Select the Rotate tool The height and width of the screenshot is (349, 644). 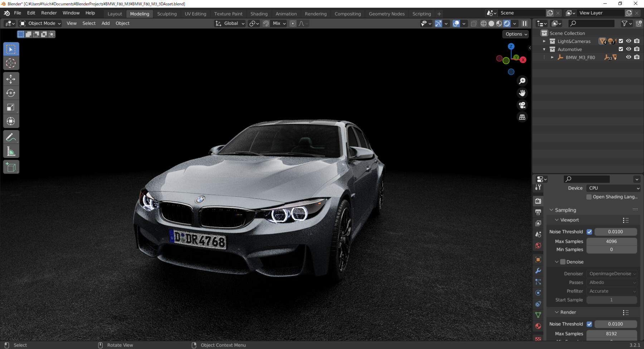point(11,93)
